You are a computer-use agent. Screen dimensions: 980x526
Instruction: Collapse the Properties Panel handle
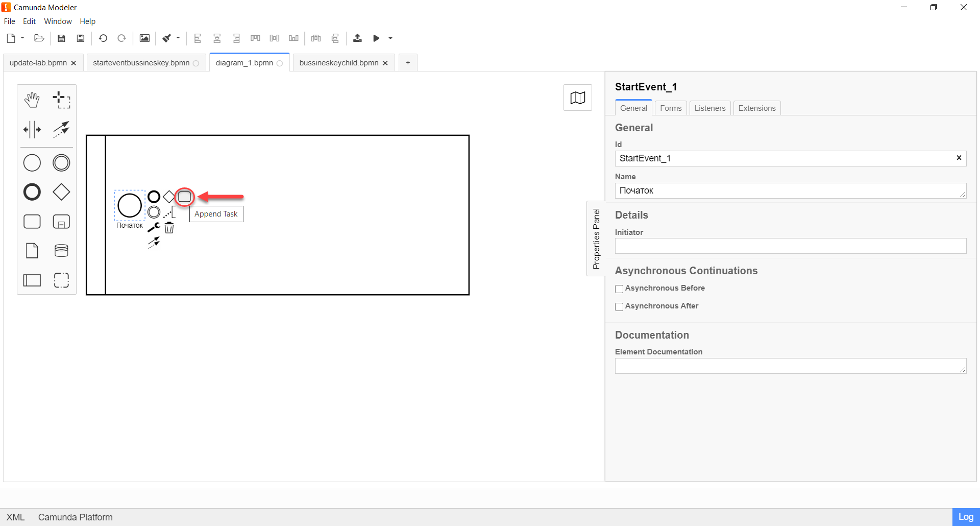click(596, 238)
